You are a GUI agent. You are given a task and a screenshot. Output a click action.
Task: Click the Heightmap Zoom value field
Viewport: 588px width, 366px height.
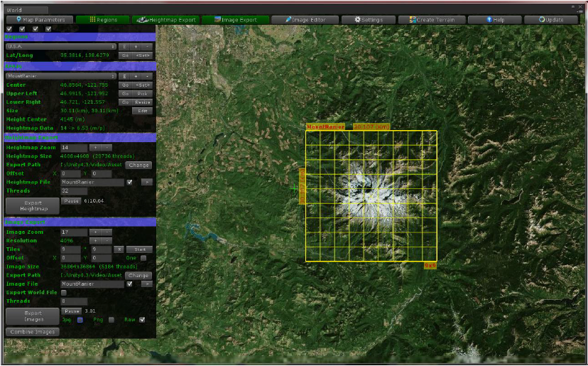(74, 148)
